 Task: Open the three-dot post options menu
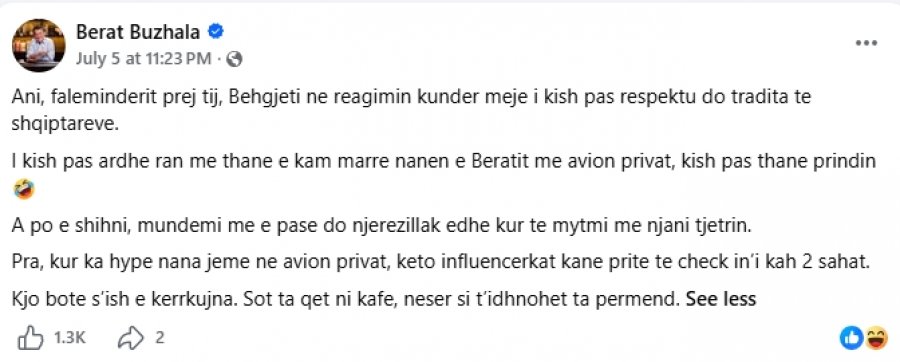coord(866,43)
